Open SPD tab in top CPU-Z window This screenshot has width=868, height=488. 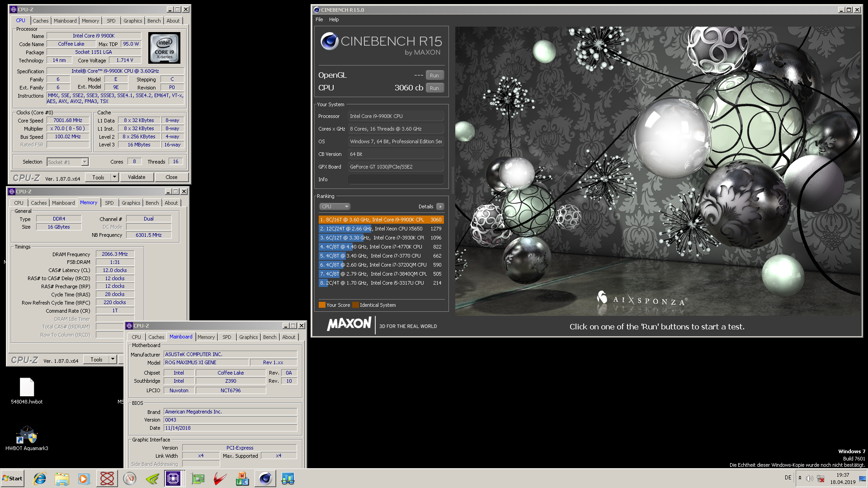(111, 21)
